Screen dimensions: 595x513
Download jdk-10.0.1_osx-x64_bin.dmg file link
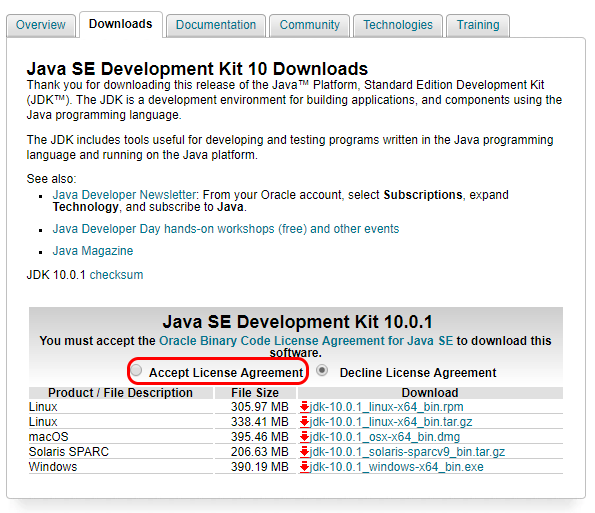385,437
